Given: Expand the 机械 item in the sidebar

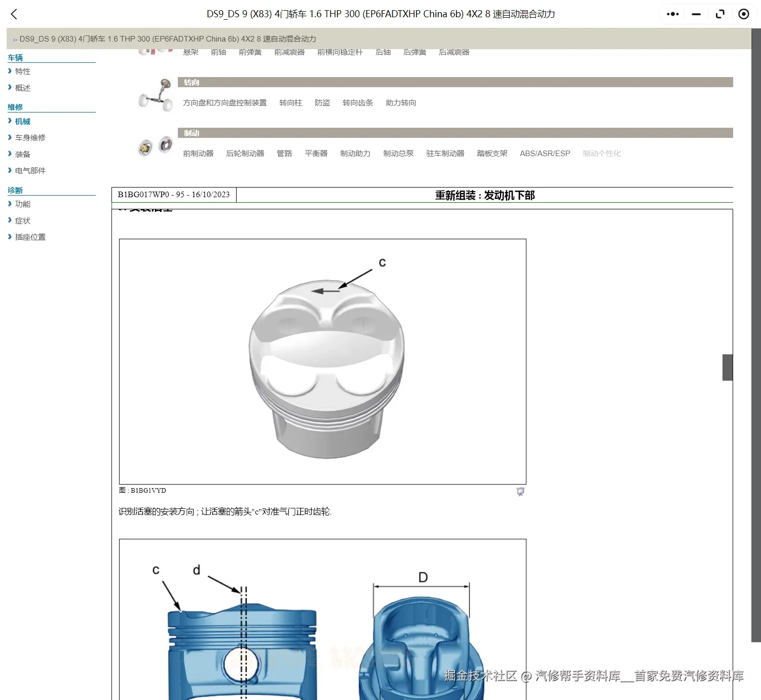Looking at the screenshot, I should (x=22, y=121).
